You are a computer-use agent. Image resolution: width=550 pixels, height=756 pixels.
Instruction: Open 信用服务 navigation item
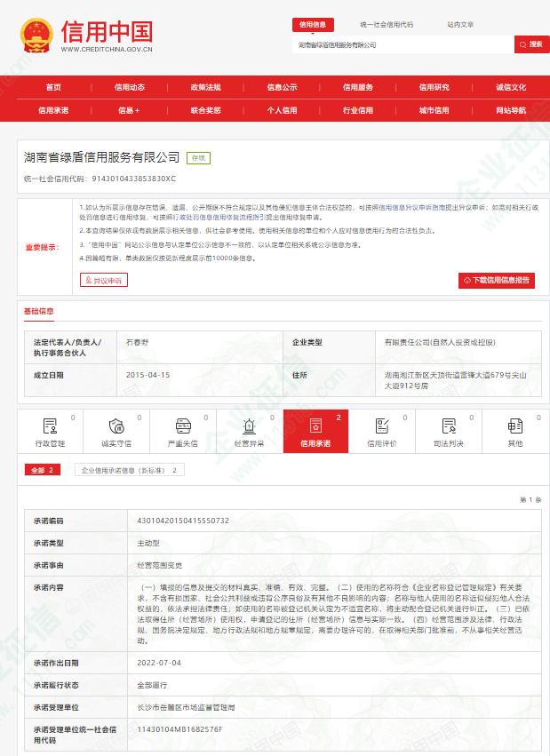[x=358, y=87]
